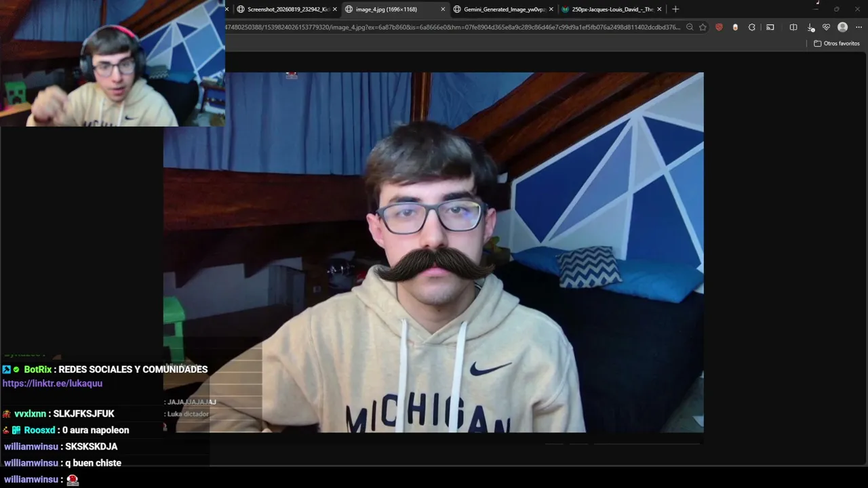Screen dimensions: 868x488
Task: Click the emote in williamwinsu's last message
Action: [73, 480]
